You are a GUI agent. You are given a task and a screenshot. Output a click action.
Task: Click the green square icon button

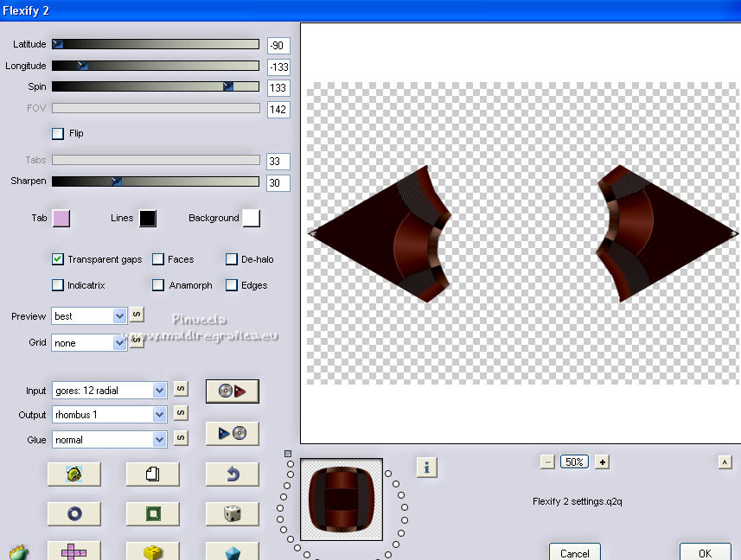click(153, 513)
